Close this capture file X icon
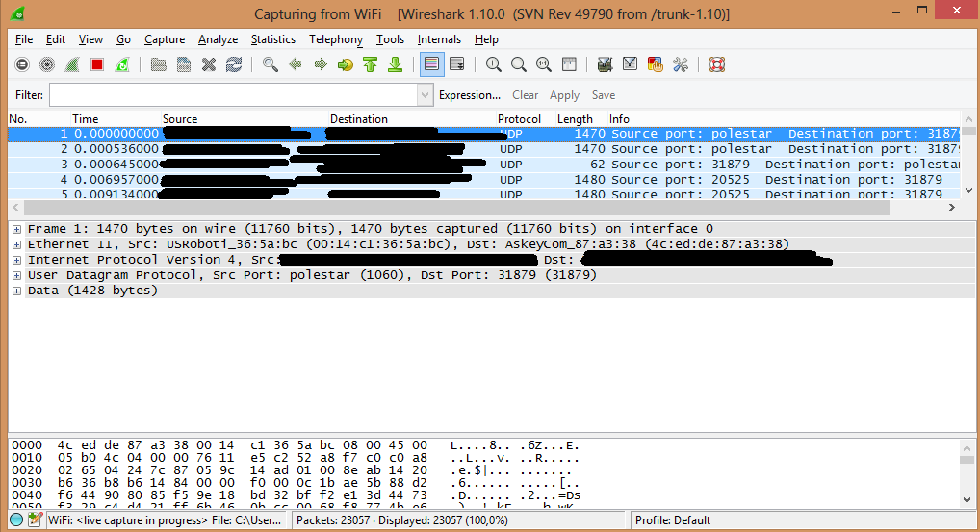 click(x=208, y=64)
